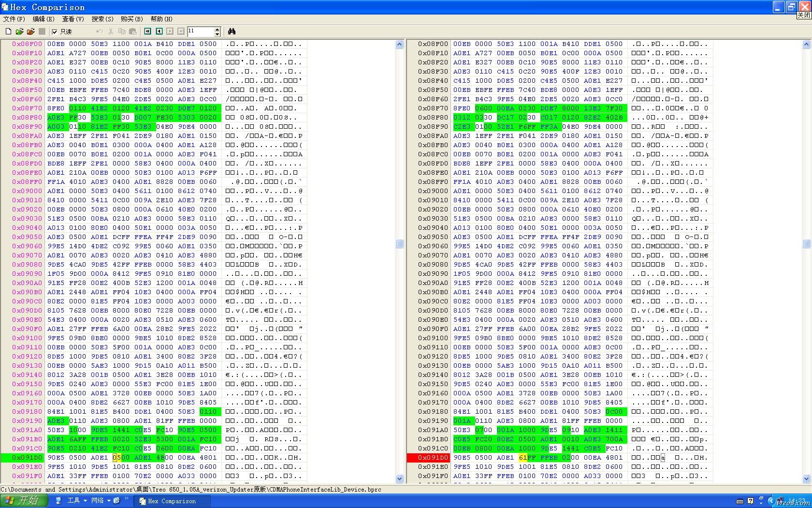Click the Cut scissors icon
The height and width of the screenshot is (508, 812).
tap(111, 31)
